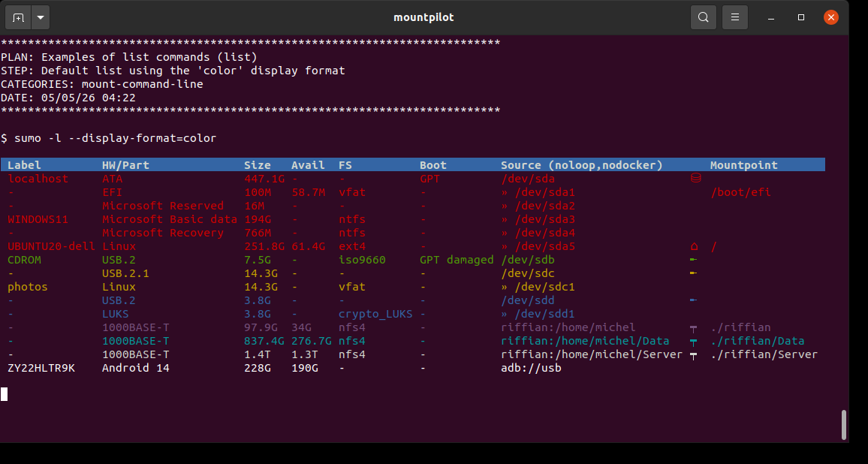Click 'Source (noloop,nodocker)' header
The width and height of the screenshot is (868, 464).
coord(582,165)
